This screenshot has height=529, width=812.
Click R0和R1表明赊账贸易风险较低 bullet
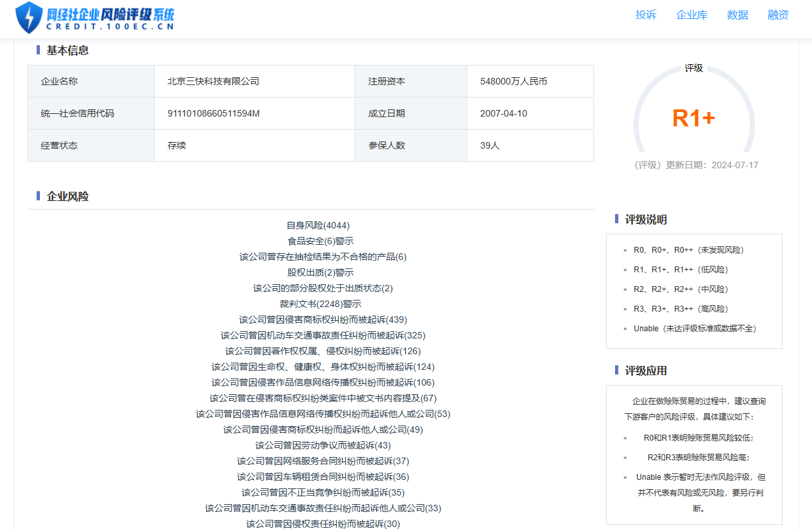[x=698, y=438]
